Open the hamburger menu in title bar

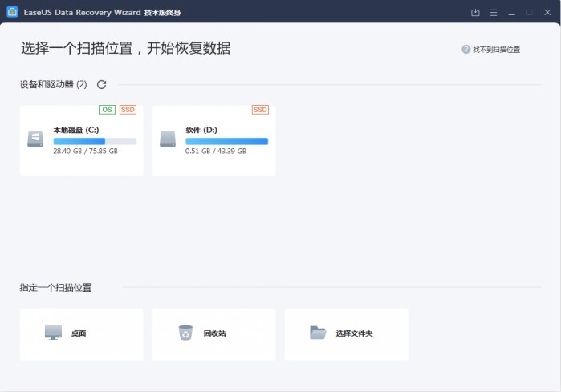tap(494, 13)
